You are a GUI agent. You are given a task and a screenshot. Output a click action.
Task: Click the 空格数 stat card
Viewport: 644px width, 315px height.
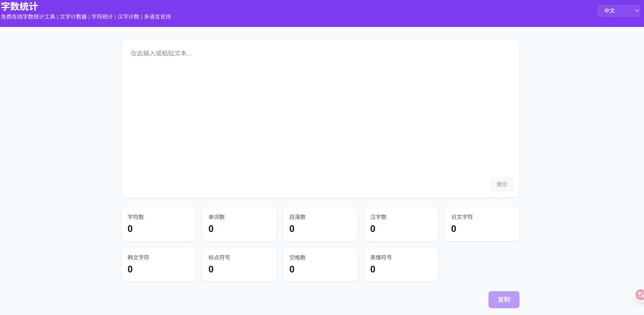point(320,264)
